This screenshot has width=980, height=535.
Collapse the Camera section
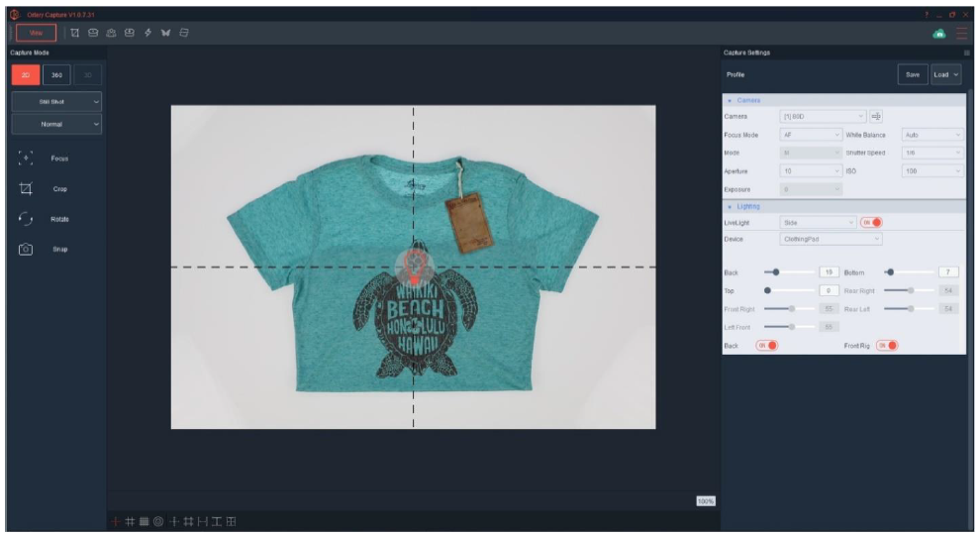[730, 100]
